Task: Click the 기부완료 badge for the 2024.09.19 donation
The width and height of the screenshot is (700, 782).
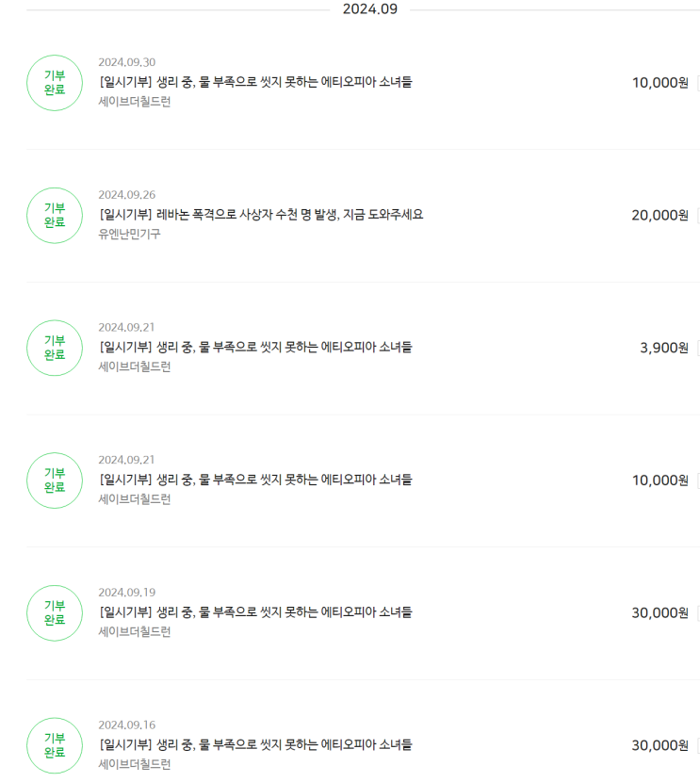Action: click(55, 613)
